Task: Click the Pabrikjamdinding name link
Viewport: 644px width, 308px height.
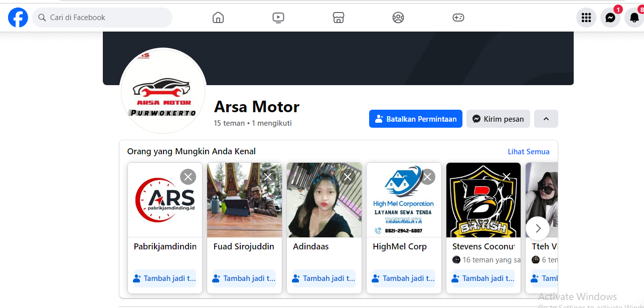Action: pyautogui.click(x=165, y=246)
